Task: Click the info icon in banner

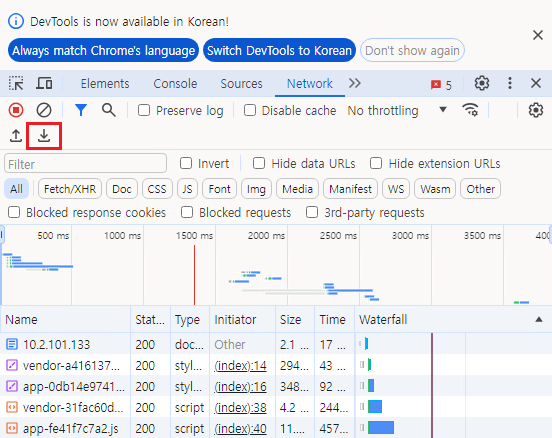Action: tap(16, 21)
